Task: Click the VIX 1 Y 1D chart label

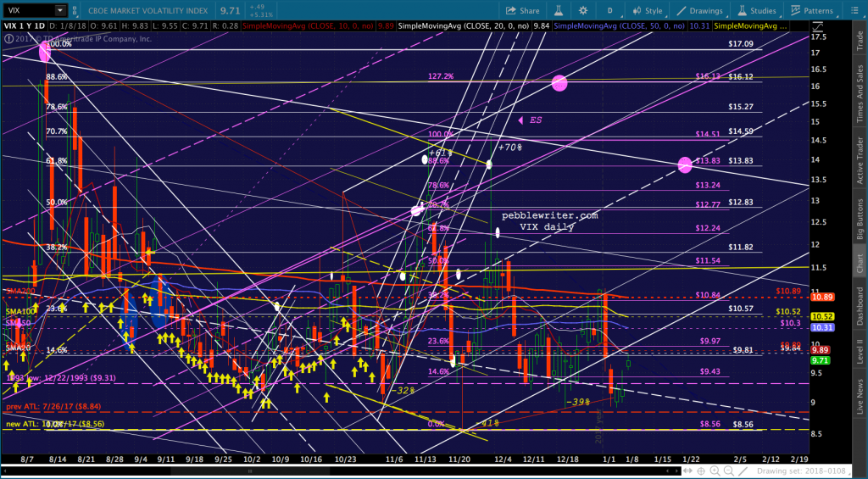Action: click(25, 25)
